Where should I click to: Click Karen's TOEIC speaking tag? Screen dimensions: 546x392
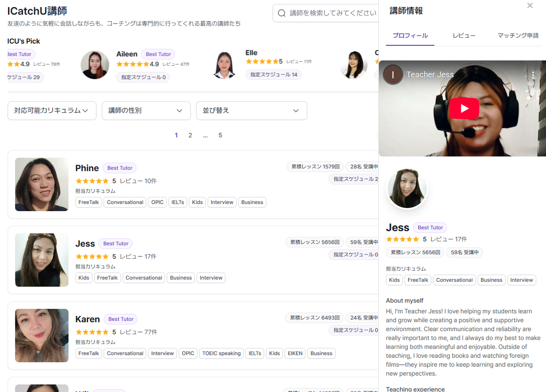click(221, 353)
